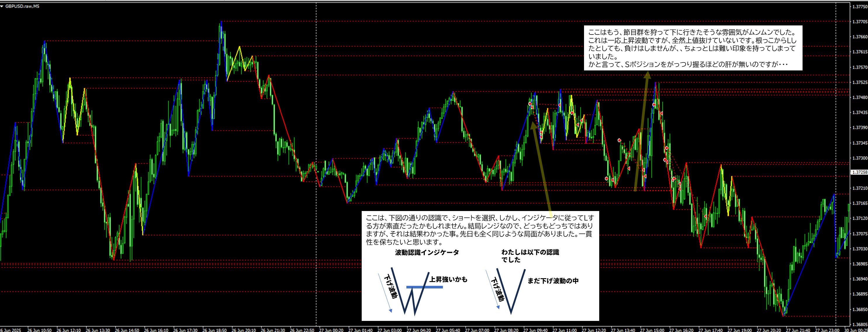Click the 1.37120 price axis label

860,218
